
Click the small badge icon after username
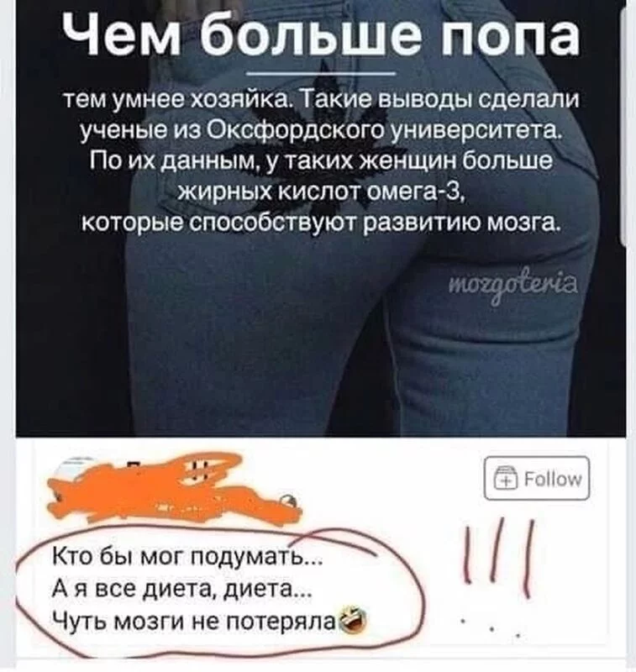(x=289, y=501)
